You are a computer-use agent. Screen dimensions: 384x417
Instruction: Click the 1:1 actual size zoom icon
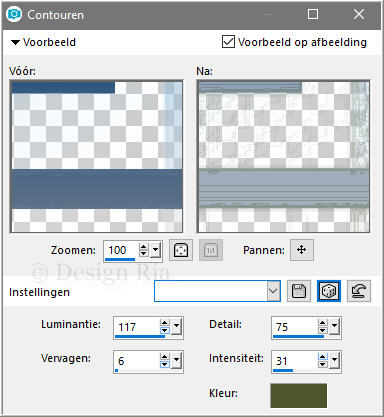tap(211, 250)
